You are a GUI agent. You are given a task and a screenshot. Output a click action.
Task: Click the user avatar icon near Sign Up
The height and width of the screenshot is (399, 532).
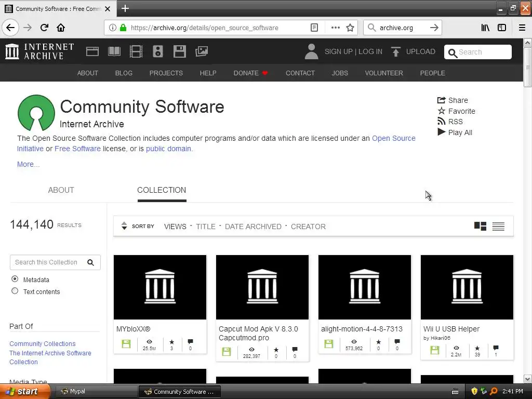coord(311,51)
